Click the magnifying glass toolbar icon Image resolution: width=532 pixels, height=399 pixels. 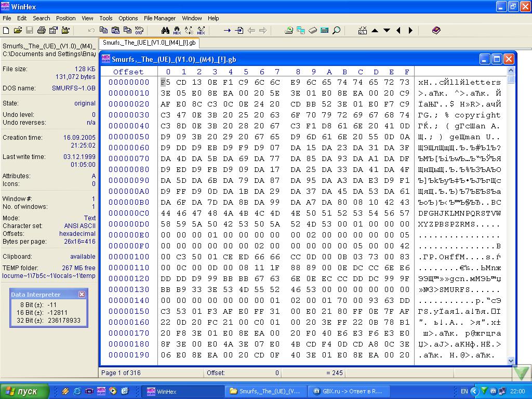click(x=336, y=31)
